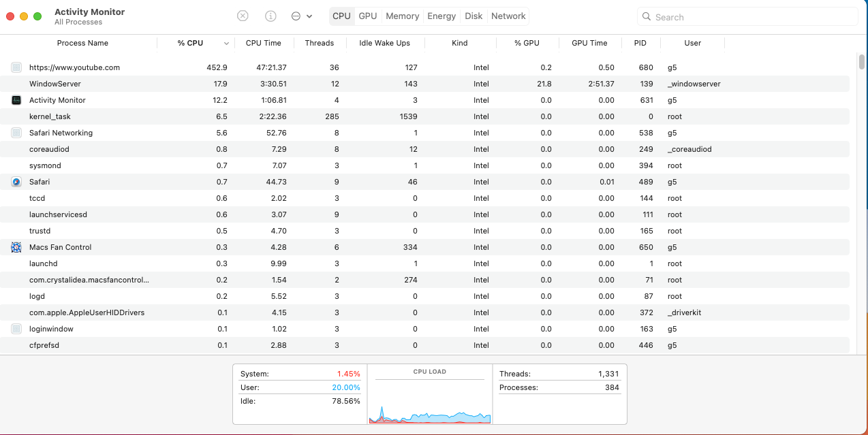Focus the Search field
The height and width of the screenshot is (435, 868).
click(x=747, y=17)
